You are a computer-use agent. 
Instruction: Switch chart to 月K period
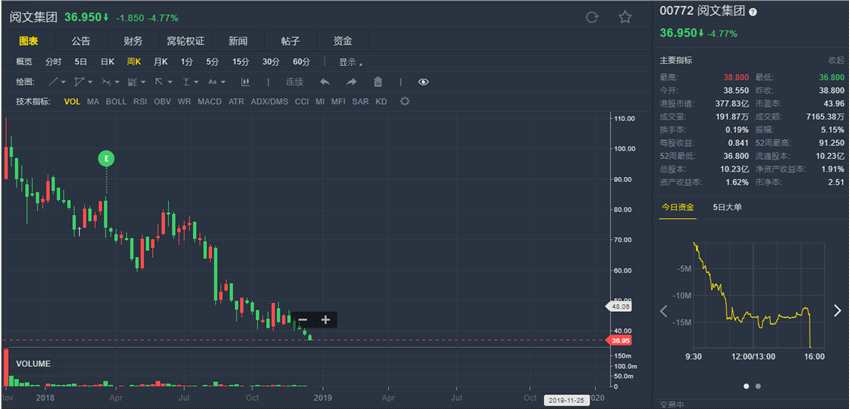[161, 62]
